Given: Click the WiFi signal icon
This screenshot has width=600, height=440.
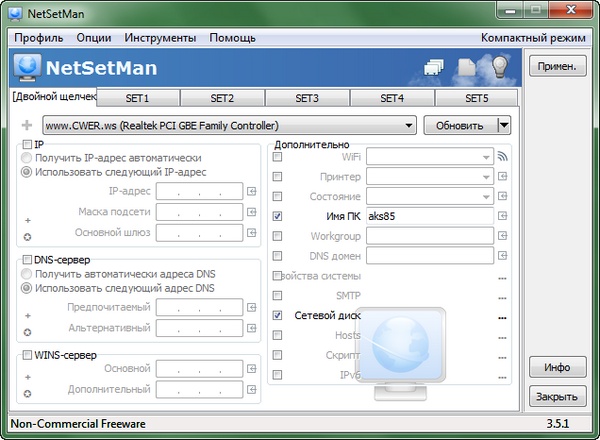Looking at the screenshot, I should [x=503, y=156].
